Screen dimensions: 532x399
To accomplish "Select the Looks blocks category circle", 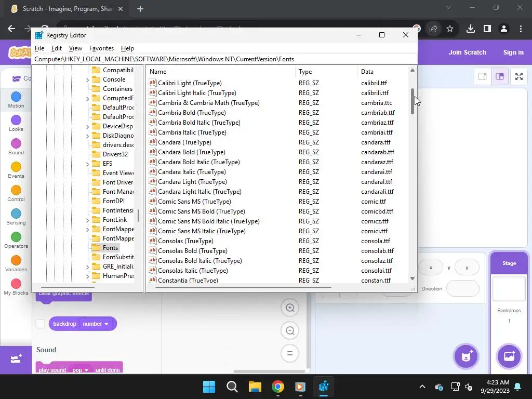I will coord(16,120).
